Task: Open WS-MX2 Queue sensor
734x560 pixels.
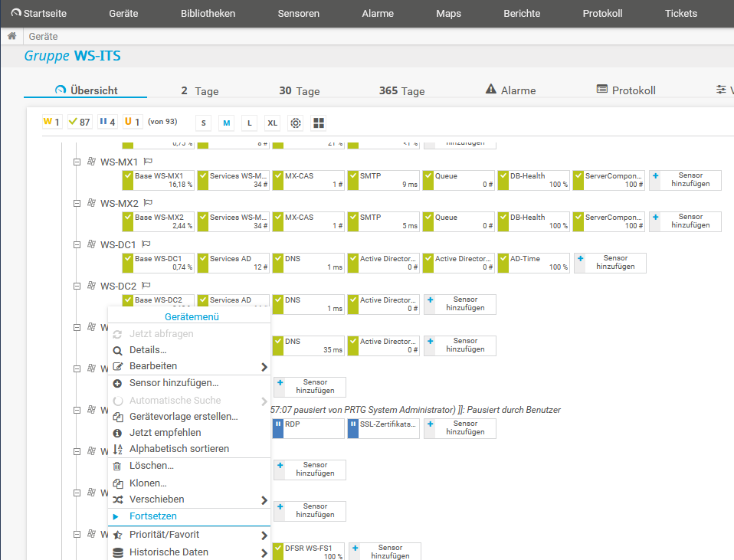Action: (x=458, y=221)
